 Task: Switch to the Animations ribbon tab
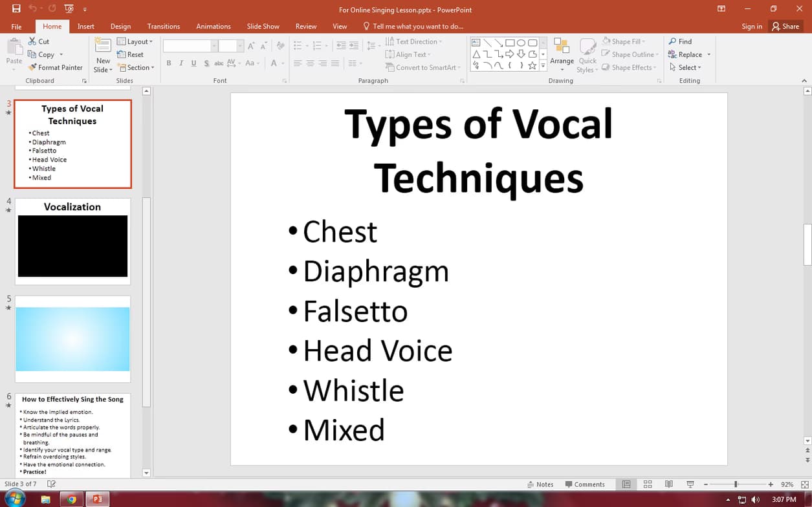(x=214, y=26)
